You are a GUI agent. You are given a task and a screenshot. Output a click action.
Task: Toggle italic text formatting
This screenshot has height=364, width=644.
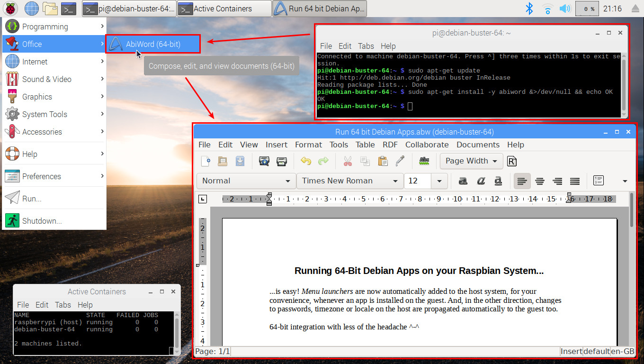(481, 181)
